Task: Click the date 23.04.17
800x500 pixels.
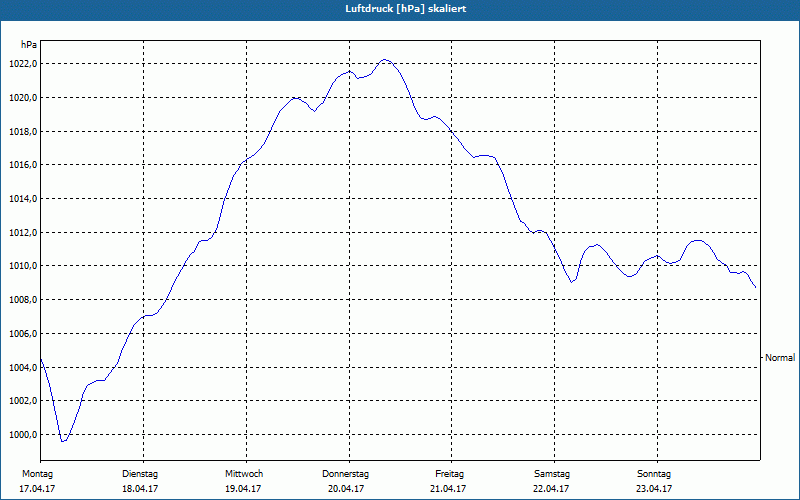Action: pos(654,489)
